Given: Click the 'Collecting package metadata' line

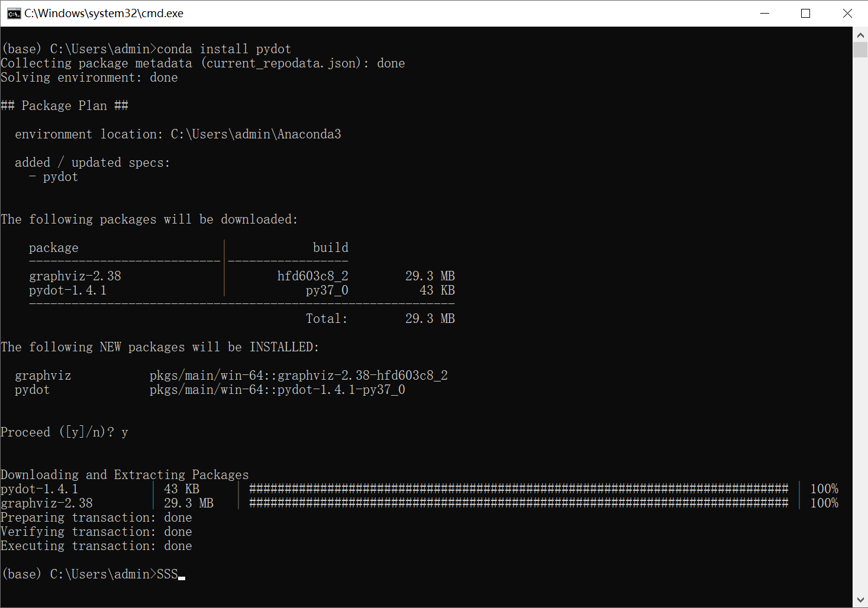Looking at the screenshot, I should (203, 63).
